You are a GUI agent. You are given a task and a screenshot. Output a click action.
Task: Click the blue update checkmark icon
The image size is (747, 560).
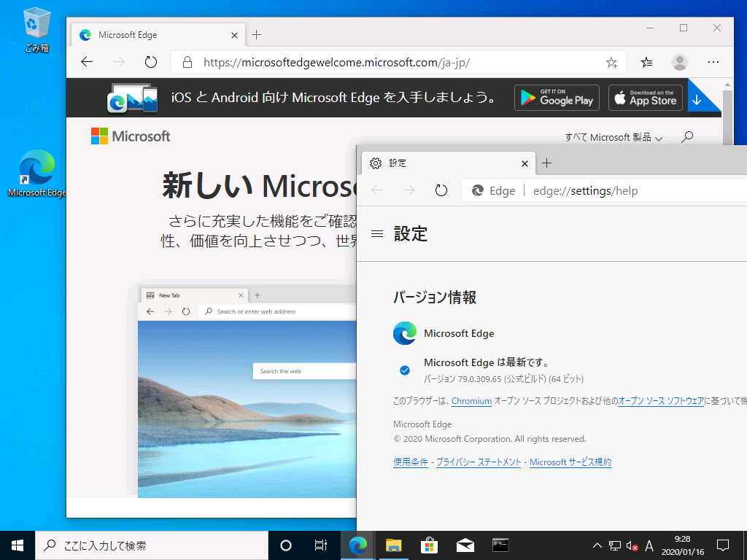(x=404, y=370)
